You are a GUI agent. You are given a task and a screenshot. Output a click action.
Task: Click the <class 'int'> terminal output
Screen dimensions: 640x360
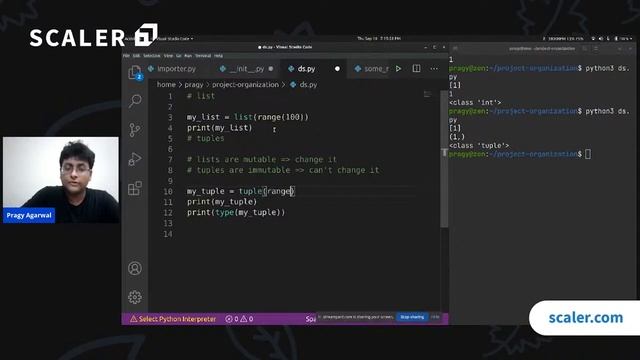(x=475, y=102)
